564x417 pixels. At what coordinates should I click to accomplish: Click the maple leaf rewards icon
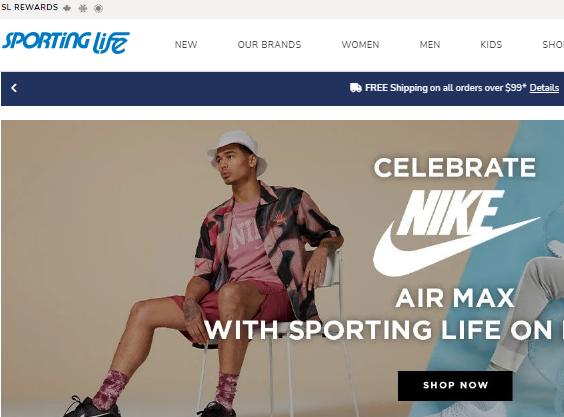tap(67, 8)
